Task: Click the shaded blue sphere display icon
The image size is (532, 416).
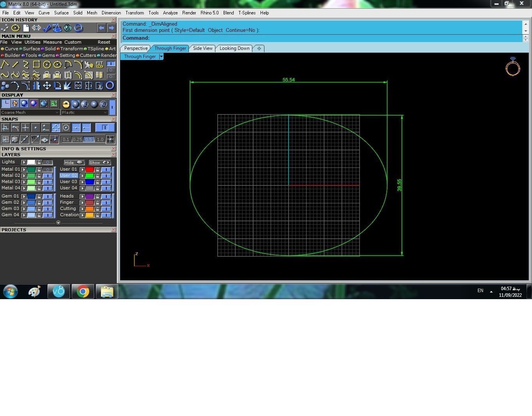Action: click(24, 104)
